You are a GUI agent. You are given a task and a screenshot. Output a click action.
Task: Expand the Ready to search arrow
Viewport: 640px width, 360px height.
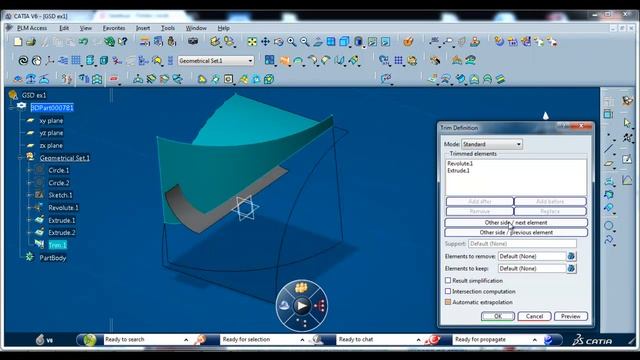186,340
